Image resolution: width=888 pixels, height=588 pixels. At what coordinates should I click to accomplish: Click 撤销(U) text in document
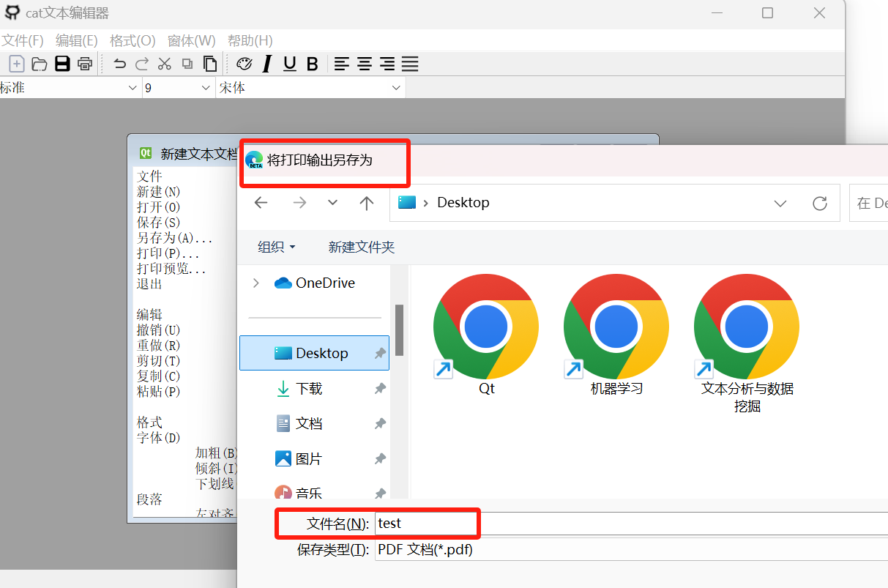click(159, 330)
